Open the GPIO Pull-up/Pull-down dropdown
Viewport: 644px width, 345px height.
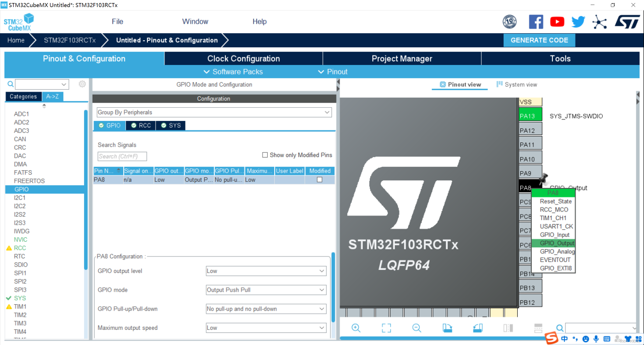(266, 309)
